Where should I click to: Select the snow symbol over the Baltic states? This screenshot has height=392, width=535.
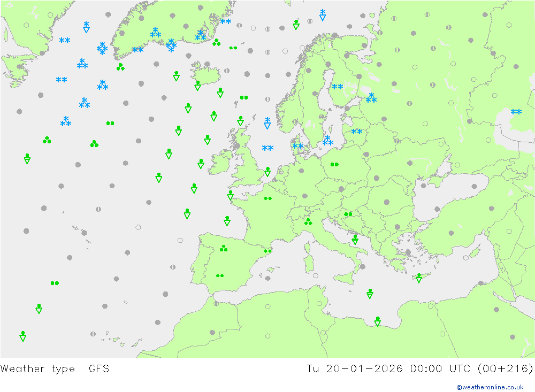(x=357, y=132)
